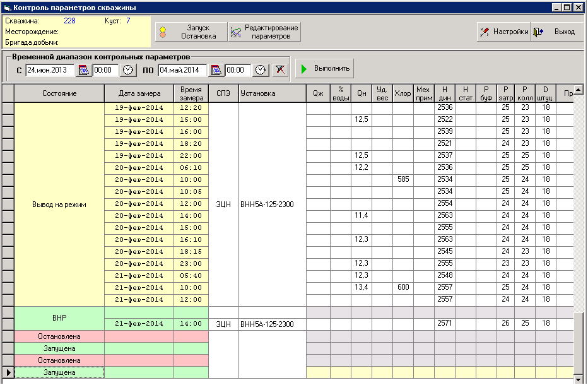Open Редактирование параметров

tap(264, 32)
